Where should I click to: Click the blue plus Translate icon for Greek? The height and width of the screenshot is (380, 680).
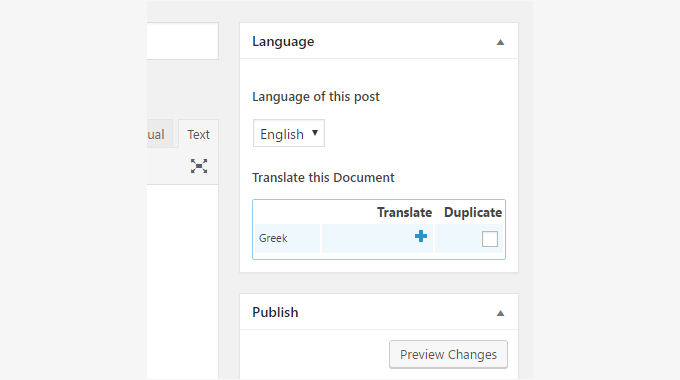click(x=421, y=236)
